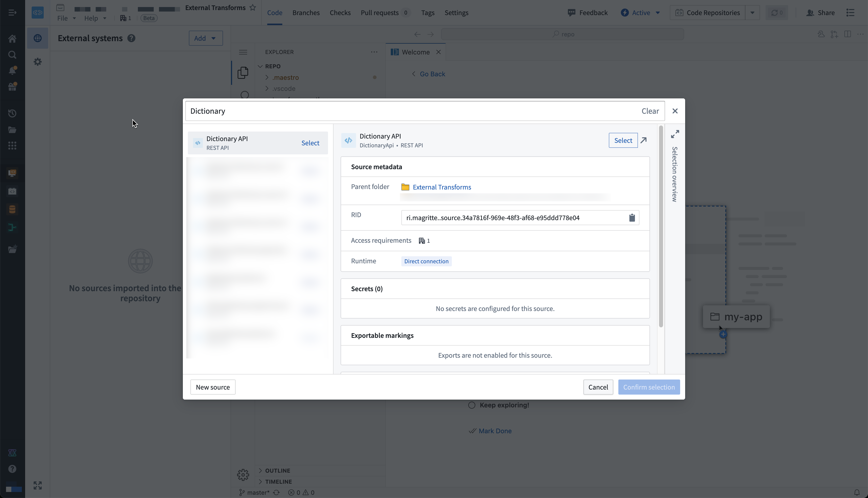Screen dimensions: 868x498
Task: Open the Explorer files icon
Action: pos(243,73)
